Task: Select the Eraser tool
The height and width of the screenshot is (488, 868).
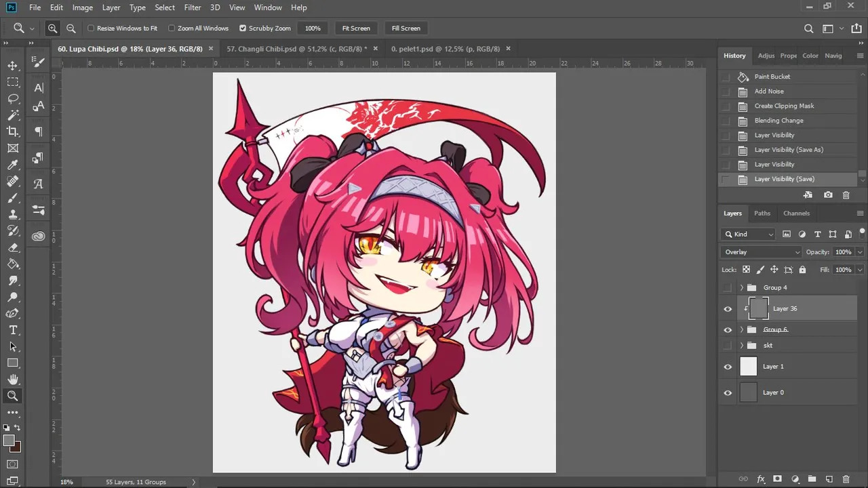Action: coord(12,247)
